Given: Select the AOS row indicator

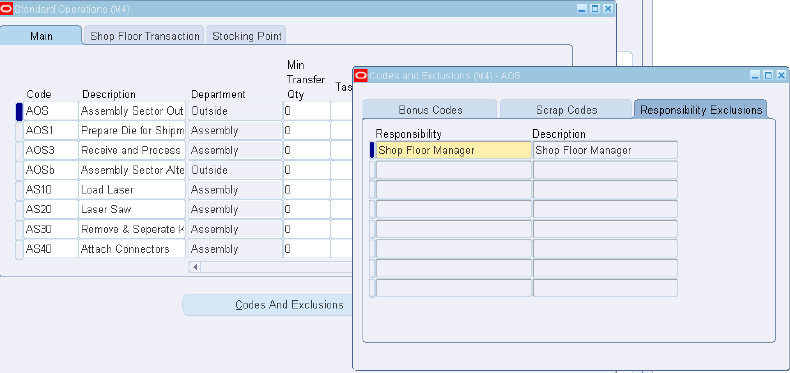Looking at the screenshot, I should tap(19, 111).
